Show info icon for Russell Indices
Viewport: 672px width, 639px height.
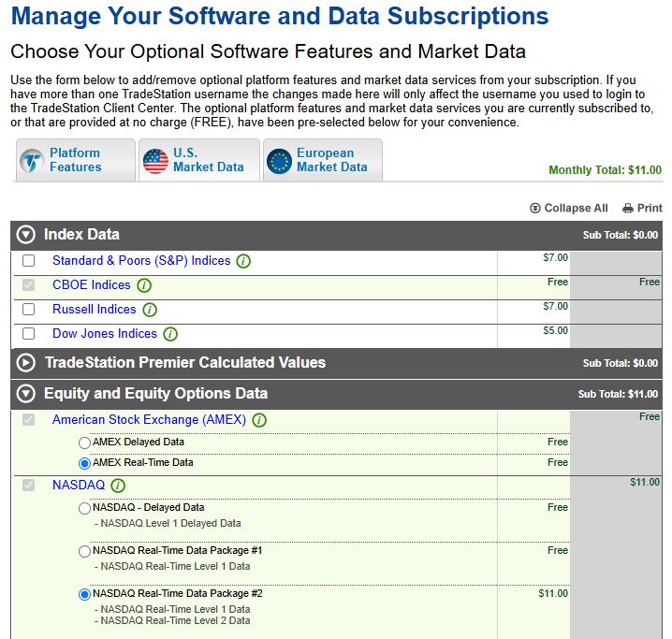tap(150, 310)
